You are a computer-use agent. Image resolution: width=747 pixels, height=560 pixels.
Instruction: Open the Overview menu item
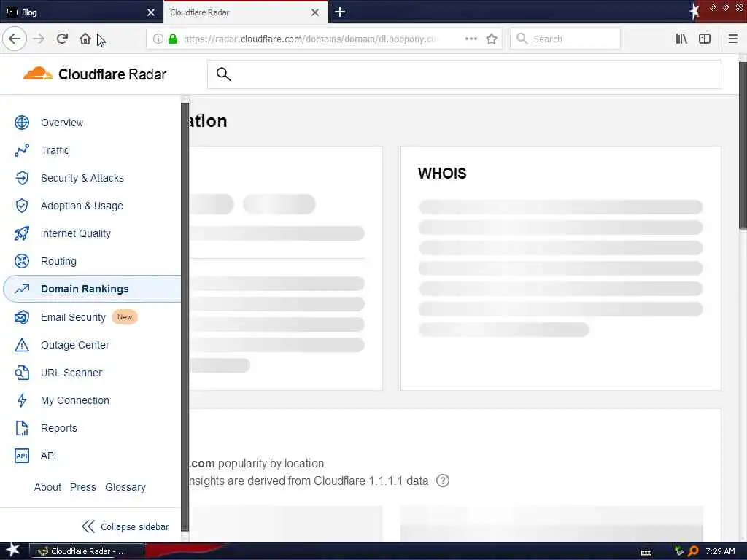click(62, 122)
